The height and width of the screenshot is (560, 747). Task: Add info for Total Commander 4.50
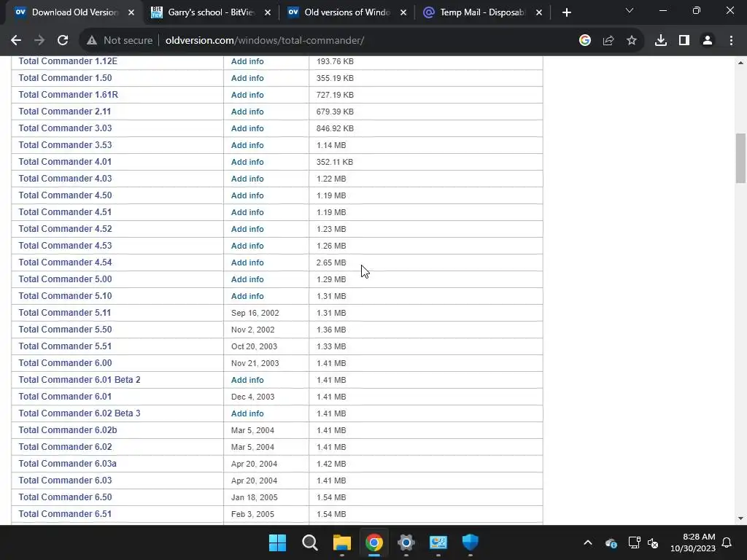tap(247, 195)
